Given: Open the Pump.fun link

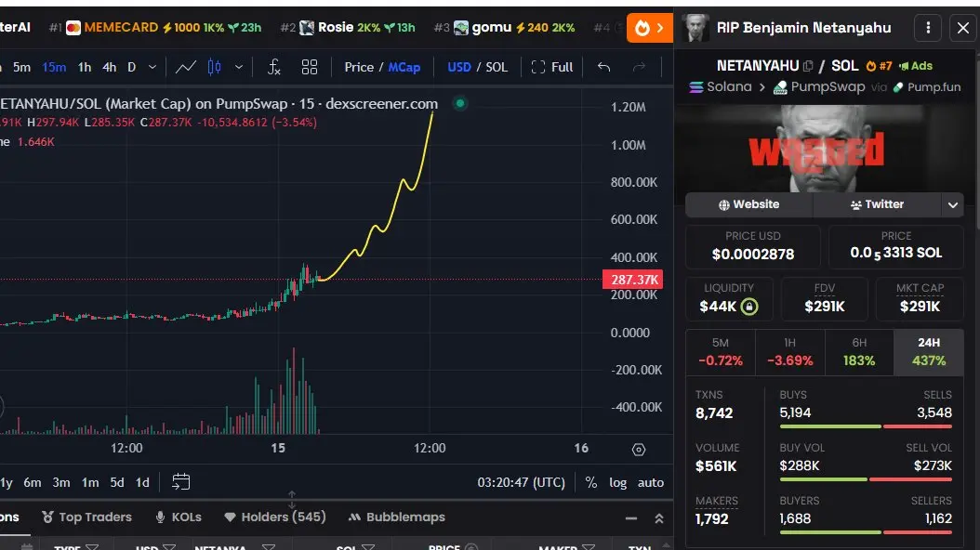Looking at the screenshot, I should [927, 86].
